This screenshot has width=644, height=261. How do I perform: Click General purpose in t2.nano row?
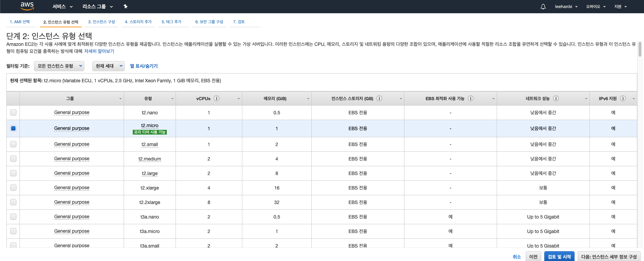72,113
